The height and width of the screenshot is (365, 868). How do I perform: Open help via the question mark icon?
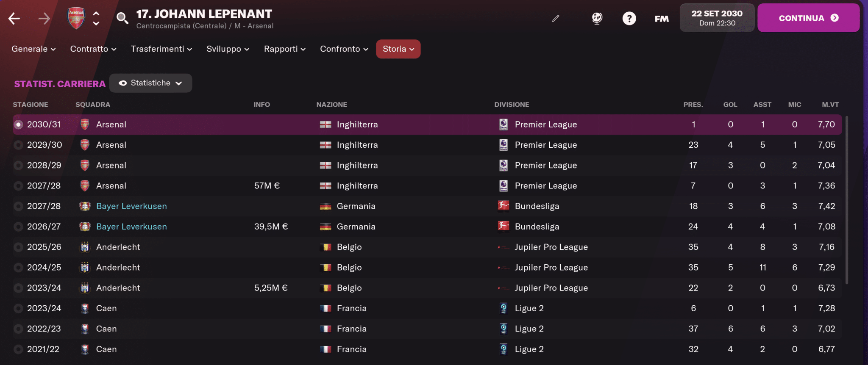coord(629,18)
